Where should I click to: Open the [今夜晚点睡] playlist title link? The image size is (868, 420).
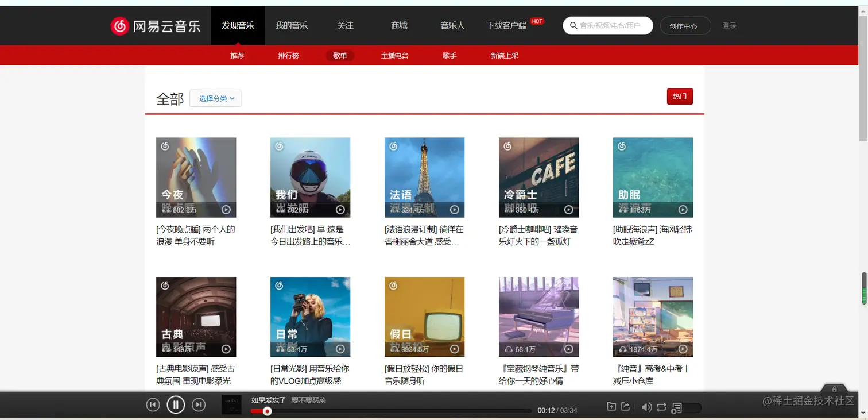click(196, 236)
